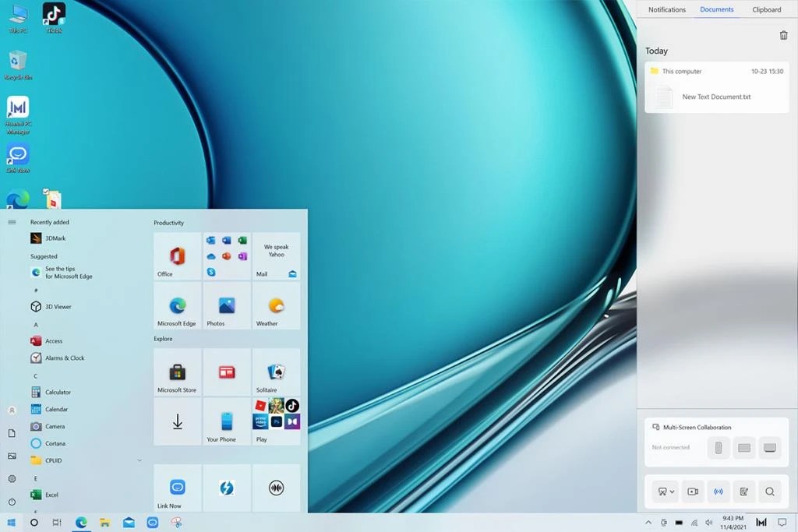Image resolution: width=798 pixels, height=532 pixels.
Task: Open TikTok from the desktop
Action: pos(53,14)
